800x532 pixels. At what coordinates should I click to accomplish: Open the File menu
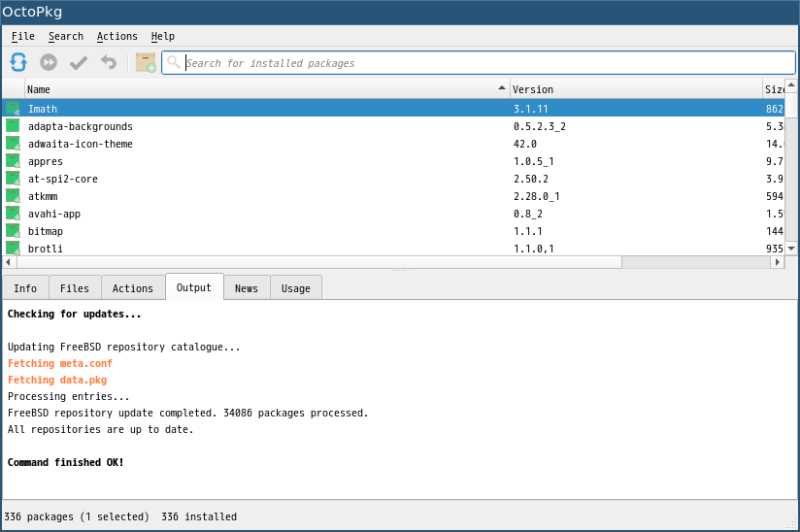[x=23, y=36]
